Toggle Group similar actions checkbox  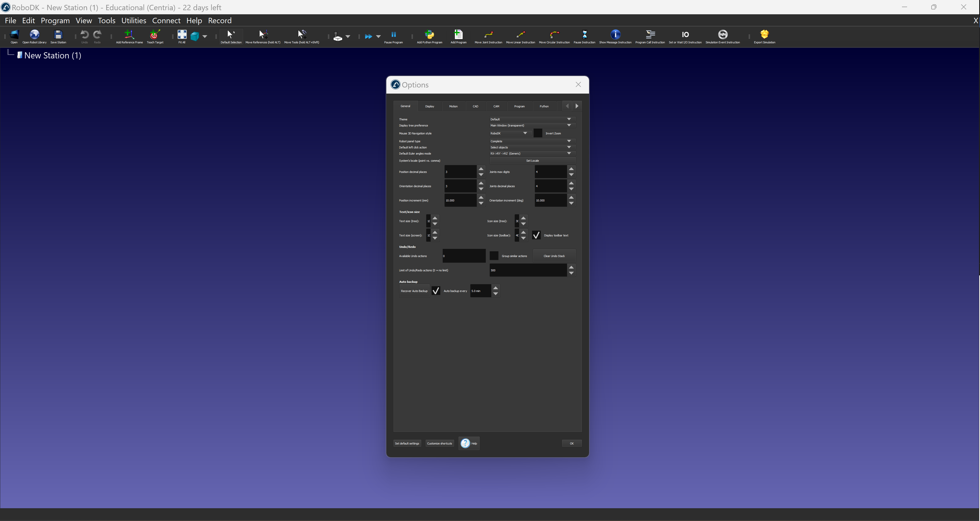pos(494,256)
